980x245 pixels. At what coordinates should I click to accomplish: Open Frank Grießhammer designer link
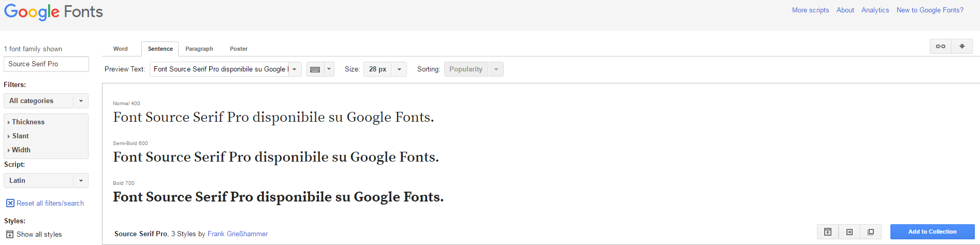(238, 234)
